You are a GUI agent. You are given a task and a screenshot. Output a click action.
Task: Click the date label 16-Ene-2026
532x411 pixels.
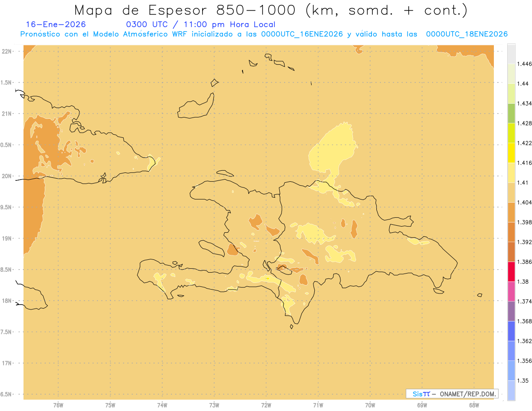[x=56, y=24]
